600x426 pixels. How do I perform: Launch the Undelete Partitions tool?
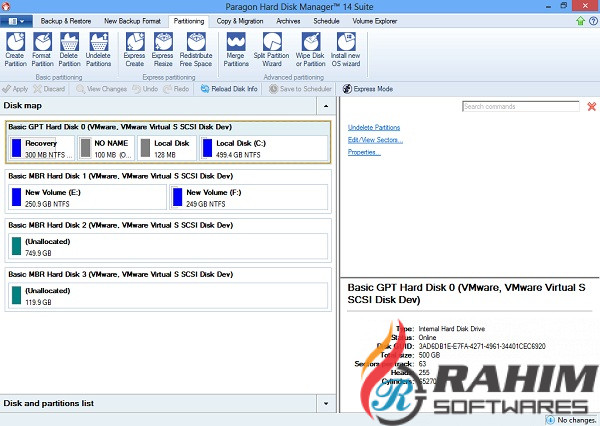coord(98,49)
